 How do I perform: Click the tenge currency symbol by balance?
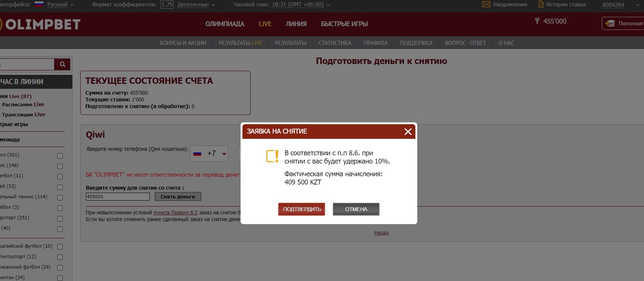coord(537,21)
